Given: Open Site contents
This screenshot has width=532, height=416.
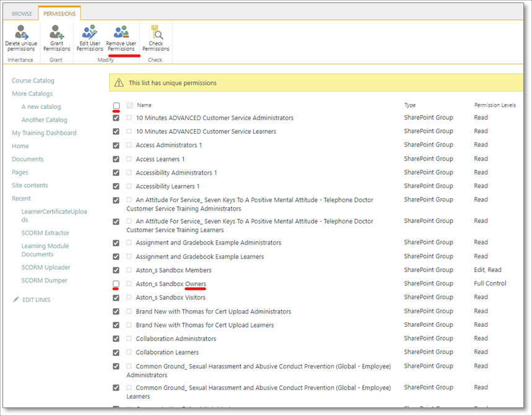Looking at the screenshot, I should (30, 186).
